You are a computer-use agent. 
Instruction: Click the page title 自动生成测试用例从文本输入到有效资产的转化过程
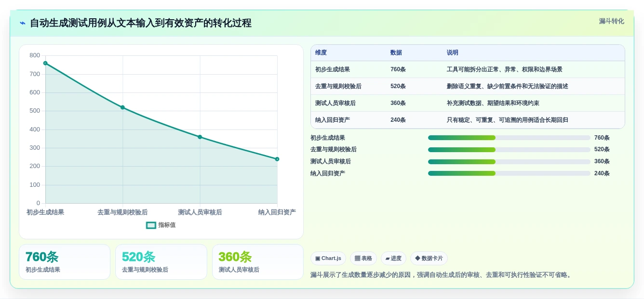click(x=141, y=23)
